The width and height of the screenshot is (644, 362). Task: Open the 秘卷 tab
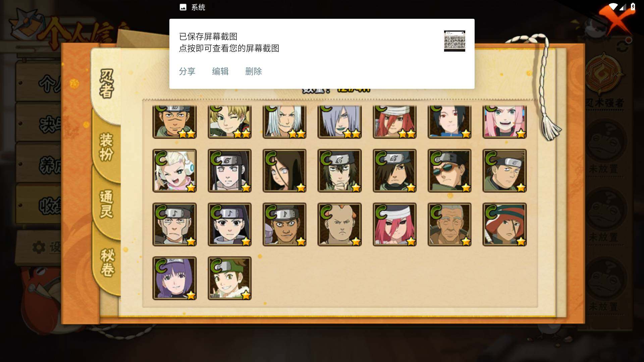tap(107, 262)
